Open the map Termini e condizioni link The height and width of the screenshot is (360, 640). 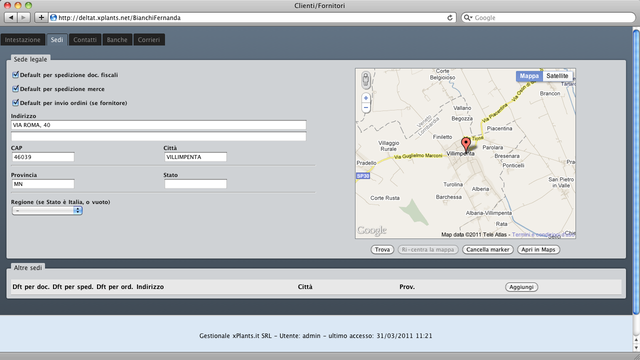[x=542, y=235]
